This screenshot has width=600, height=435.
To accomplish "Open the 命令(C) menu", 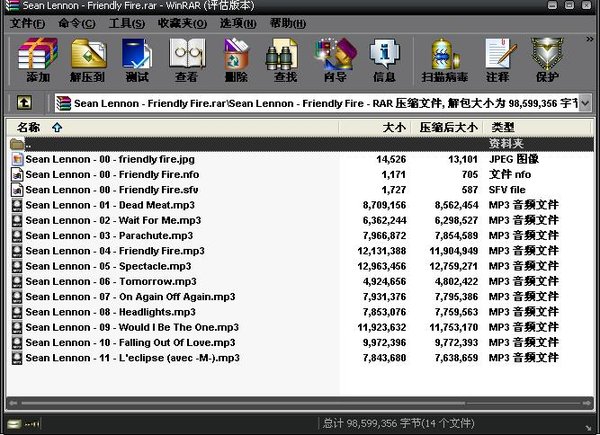I will click(x=77, y=23).
